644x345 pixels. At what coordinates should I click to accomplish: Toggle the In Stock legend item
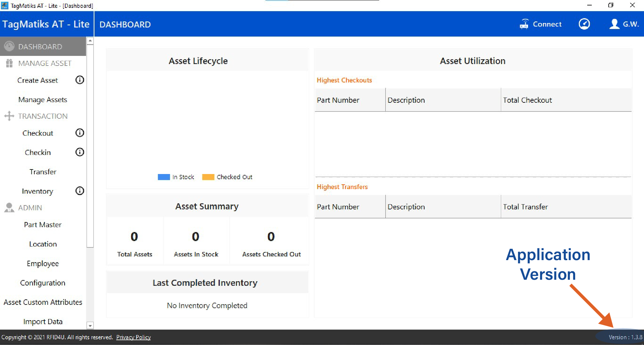point(183,177)
